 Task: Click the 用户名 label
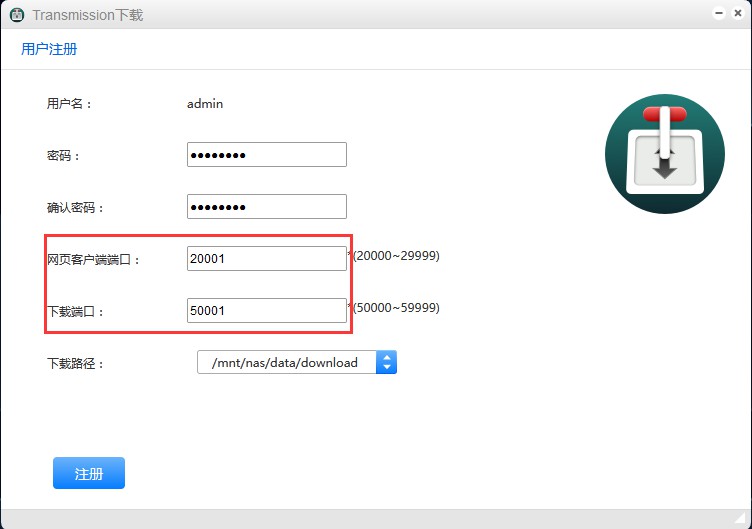pyautogui.click(x=69, y=103)
